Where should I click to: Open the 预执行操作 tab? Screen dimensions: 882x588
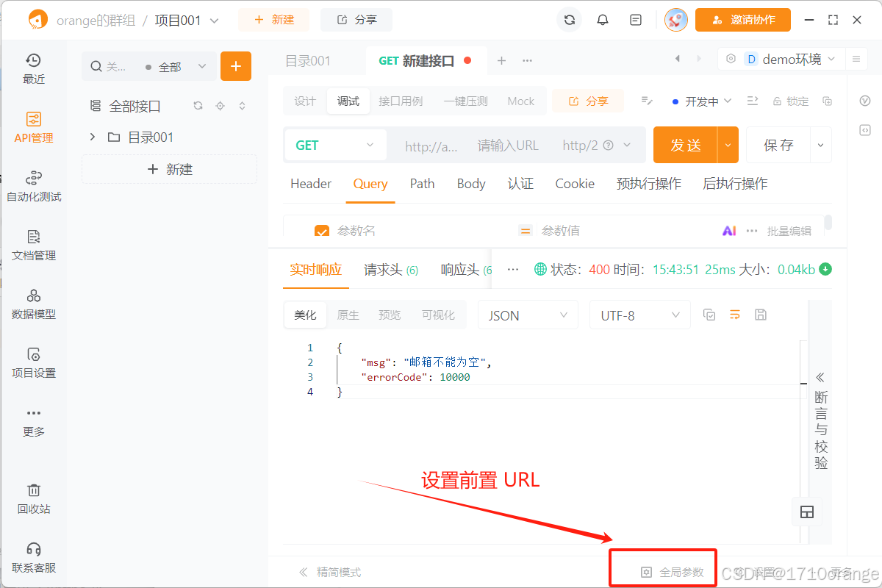click(x=649, y=184)
